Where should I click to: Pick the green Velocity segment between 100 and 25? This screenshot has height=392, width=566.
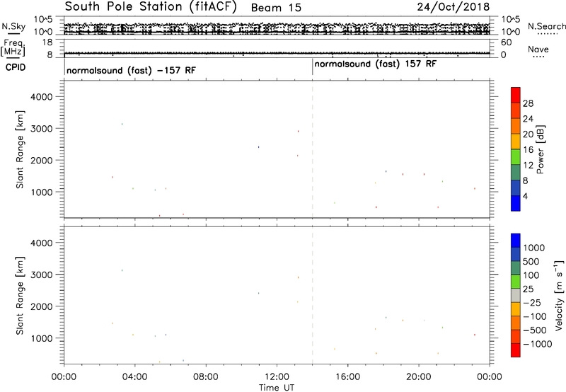[516, 282]
